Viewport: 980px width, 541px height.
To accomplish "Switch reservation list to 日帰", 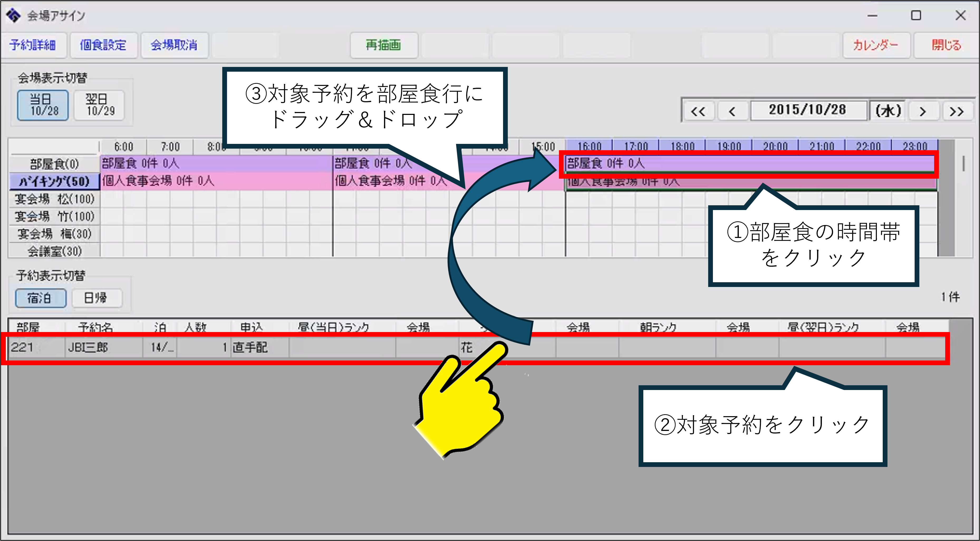I will click(x=97, y=298).
